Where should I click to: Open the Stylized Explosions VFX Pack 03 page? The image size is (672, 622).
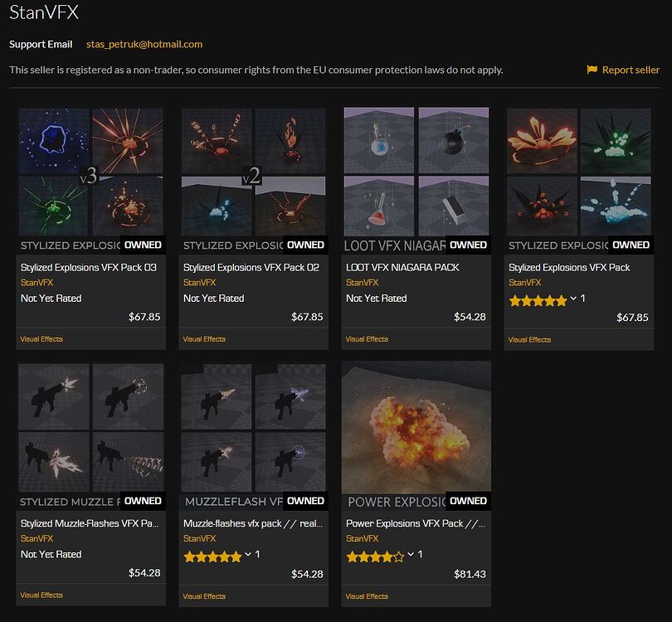point(90,267)
